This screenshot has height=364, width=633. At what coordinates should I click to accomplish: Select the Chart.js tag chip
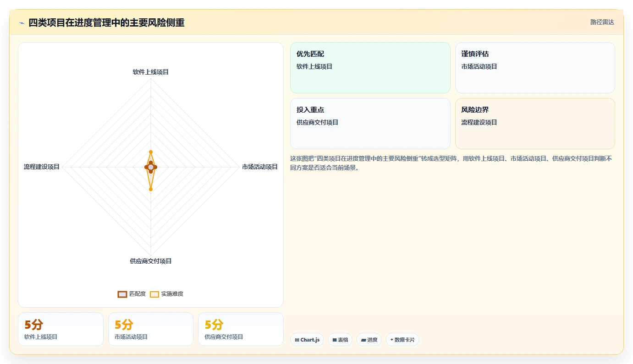[x=307, y=340]
